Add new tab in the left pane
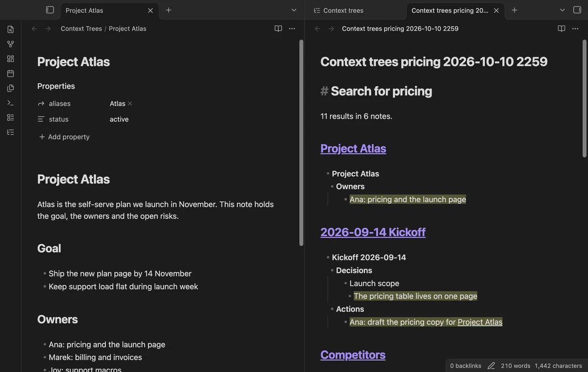Screen dimensions: 588x372 (x=169, y=10)
